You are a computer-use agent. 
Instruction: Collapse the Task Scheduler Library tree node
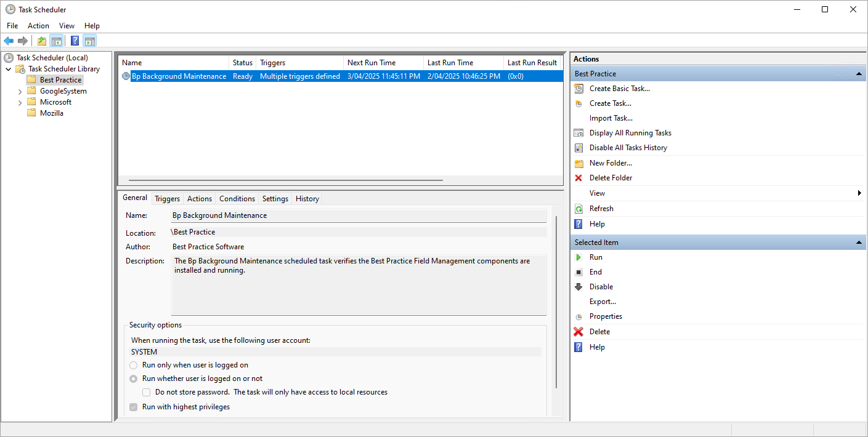9,69
